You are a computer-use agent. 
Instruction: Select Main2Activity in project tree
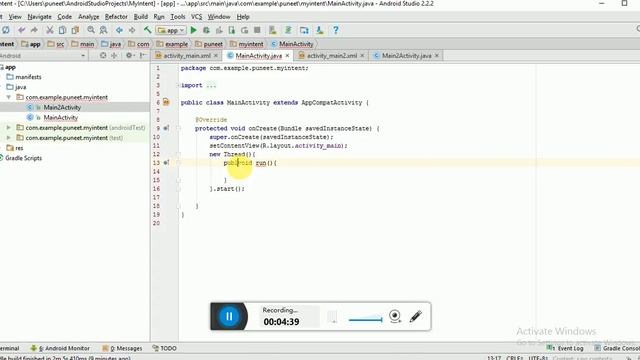[x=62, y=107]
